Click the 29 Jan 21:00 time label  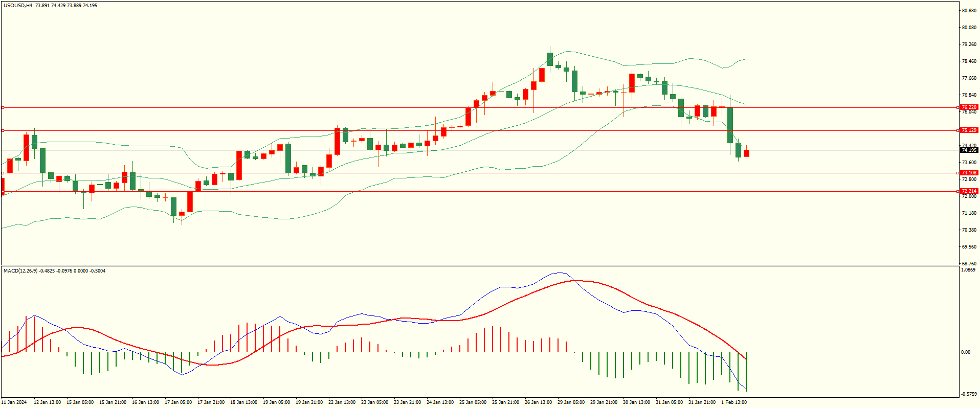[604, 402]
